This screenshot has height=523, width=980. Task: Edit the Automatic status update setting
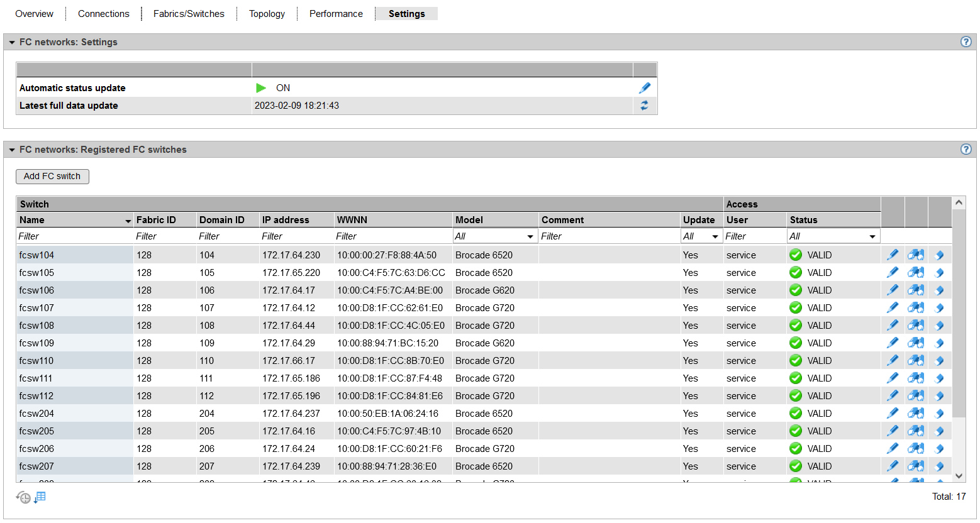[645, 88]
